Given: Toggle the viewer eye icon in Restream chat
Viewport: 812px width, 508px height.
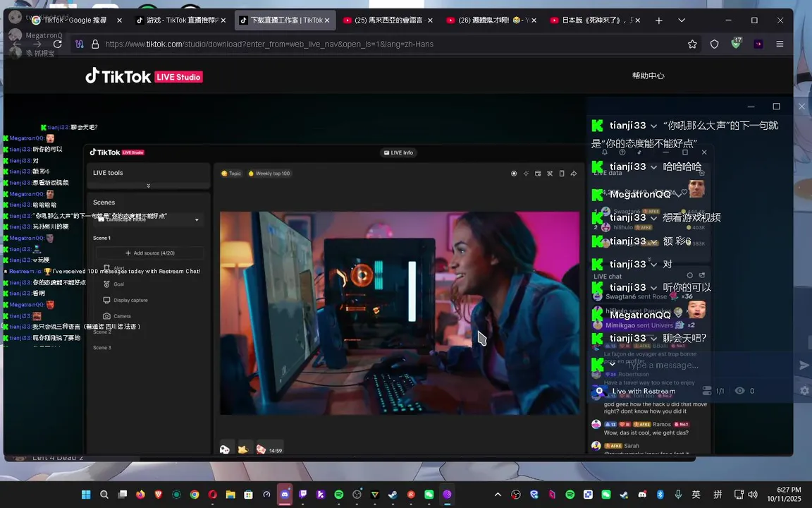Looking at the screenshot, I should pos(740,391).
